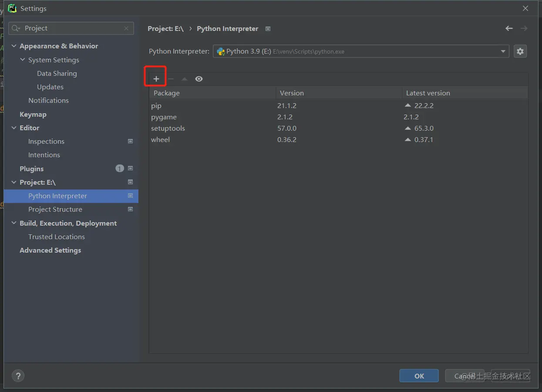Click Project: E:\ breadcrumb
The width and height of the screenshot is (542, 392).
click(x=165, y=29)
